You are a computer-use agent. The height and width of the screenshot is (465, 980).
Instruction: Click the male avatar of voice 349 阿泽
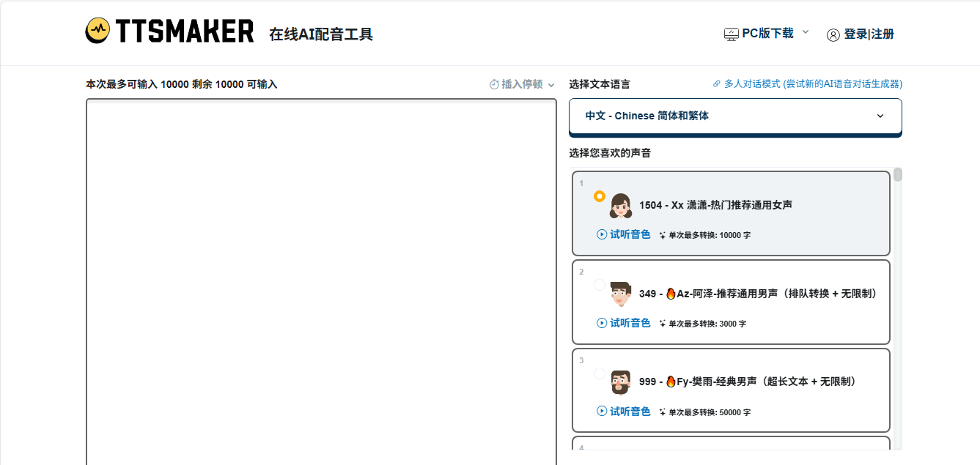point(620,294)
